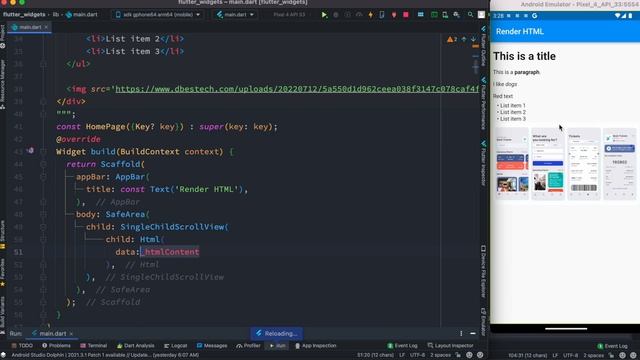
Task: Click the green Run app button
Action: (x=324, y=15)
